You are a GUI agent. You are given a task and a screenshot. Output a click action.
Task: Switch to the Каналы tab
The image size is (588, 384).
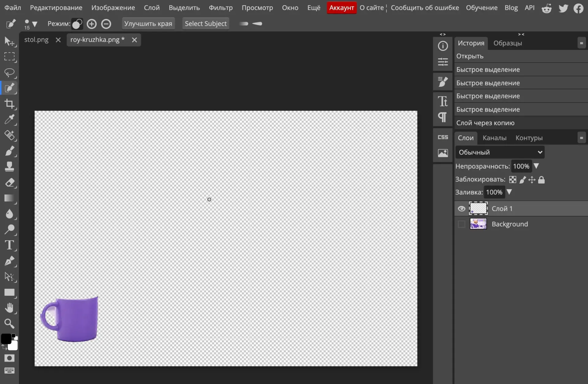click(x=495, y=138)
